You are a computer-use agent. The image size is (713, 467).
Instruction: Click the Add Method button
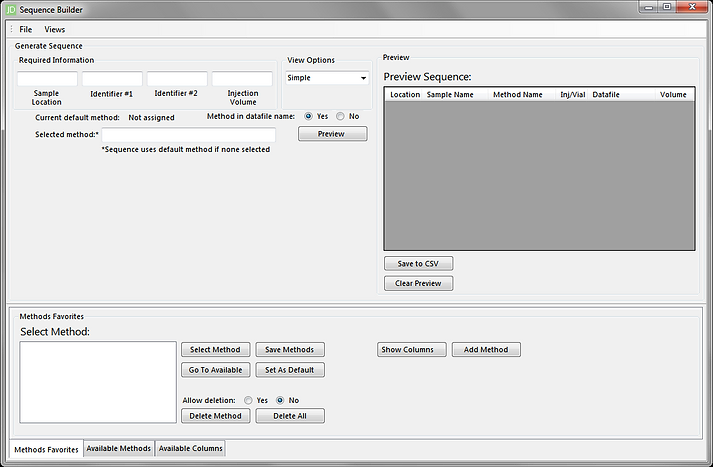click(x=486, y=350)
